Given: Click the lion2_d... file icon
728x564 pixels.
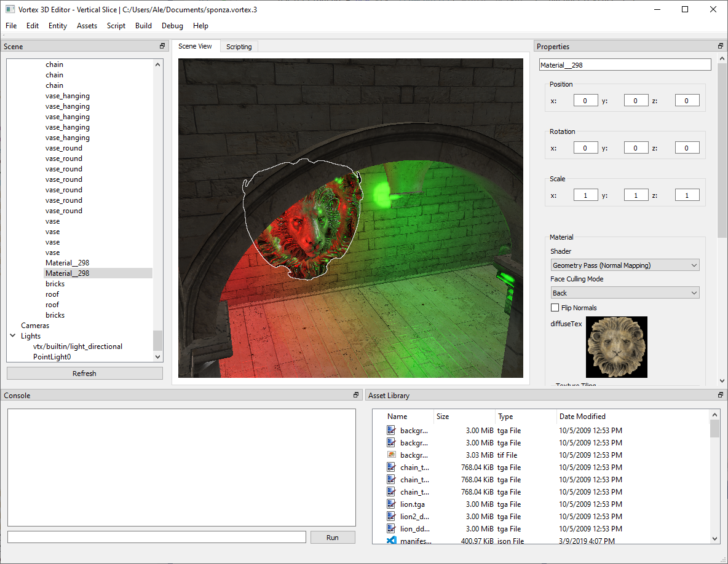Looking at the screenshot, I should 392,516.
